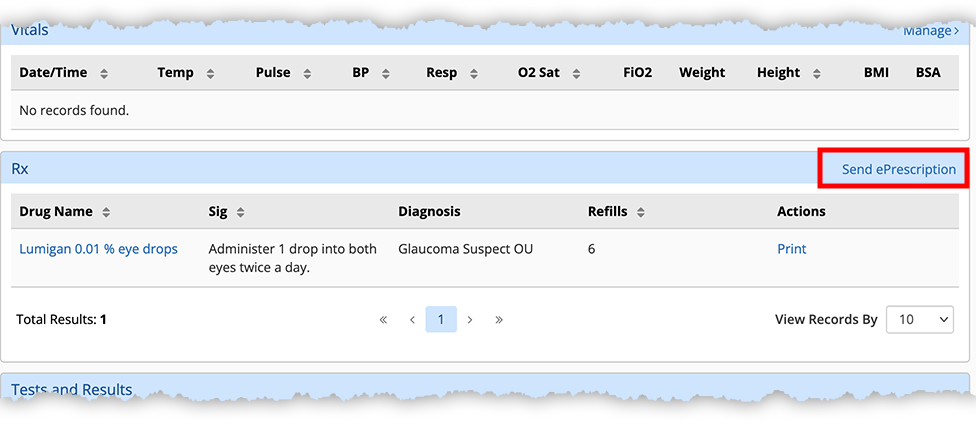This screenshot has height=426, width=976.
Task: Open Manage vitals link
Action: [x=931, y=30]
